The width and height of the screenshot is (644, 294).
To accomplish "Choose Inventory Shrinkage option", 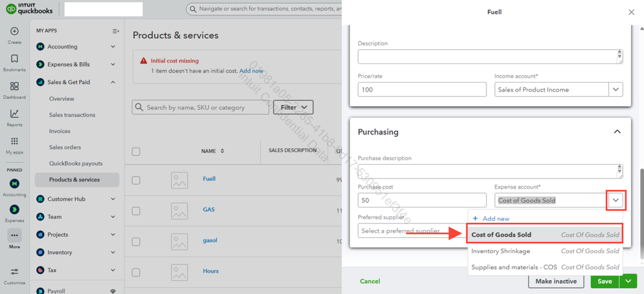I will coord(545,251).
